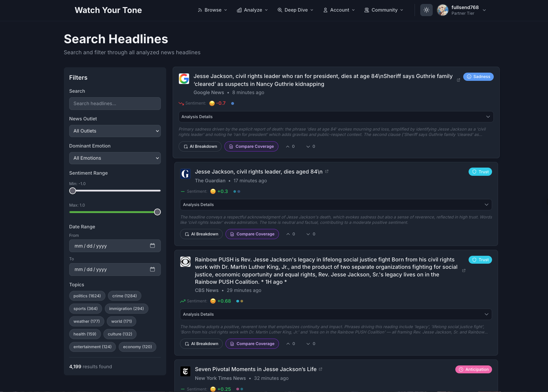
Task: Open the All Outlets dropdown
Action: tap(115, 131)
